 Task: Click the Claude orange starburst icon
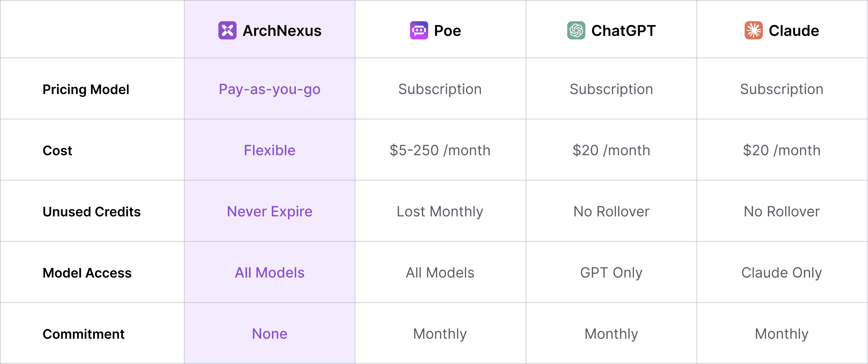753,30
